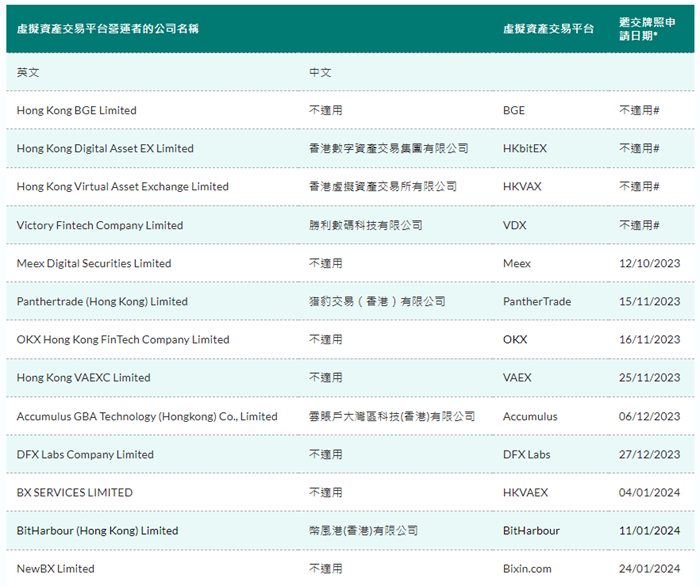700x586 pixels.
Task: Select 'Hong Kong VAEXC Limited'
Action: coord(83,378)
